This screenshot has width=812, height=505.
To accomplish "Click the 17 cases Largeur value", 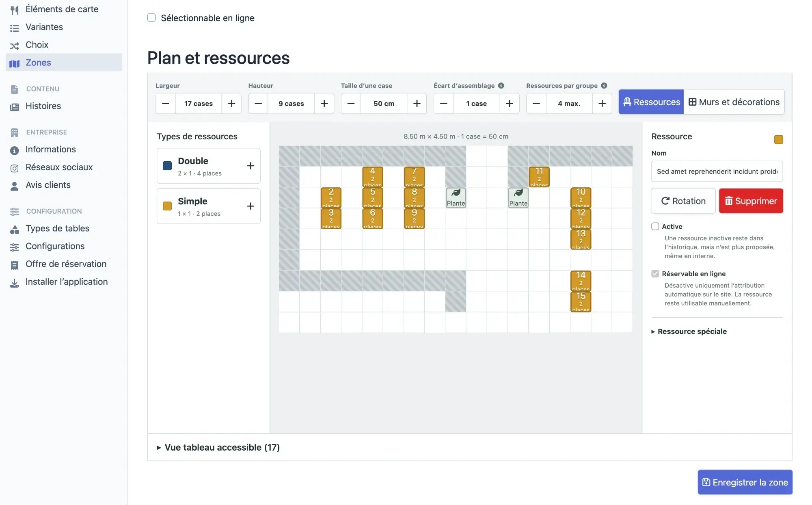I will click(x=199, y=104).
